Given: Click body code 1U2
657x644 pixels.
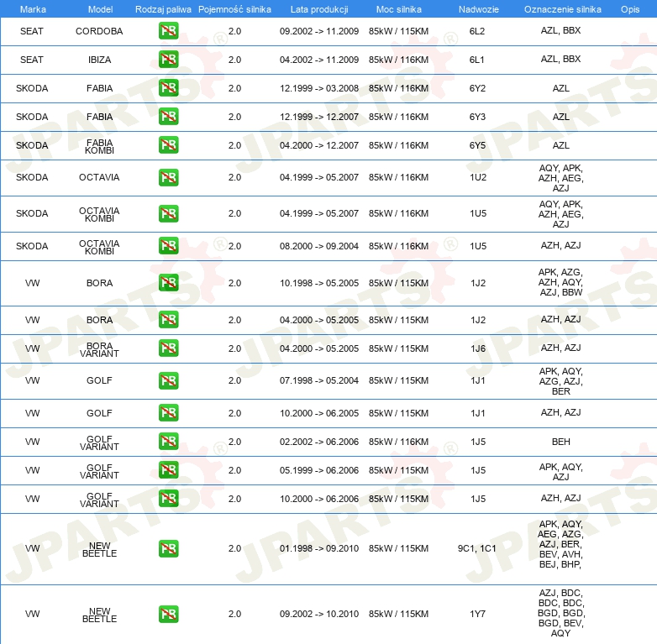Looking at the screenshot, I should click(478, 177).
